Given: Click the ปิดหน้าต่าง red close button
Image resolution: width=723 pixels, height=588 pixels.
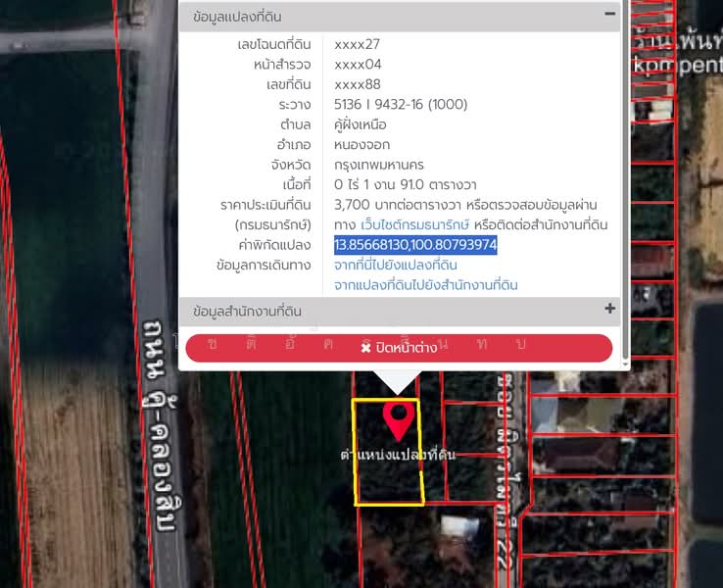Looking at the screenshot, I should [399, 348].
